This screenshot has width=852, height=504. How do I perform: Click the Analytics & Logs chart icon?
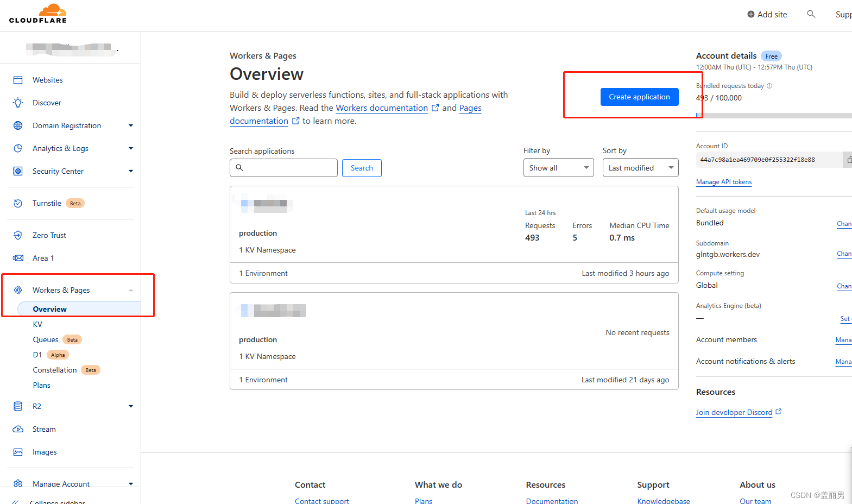[x=18, y=148]
